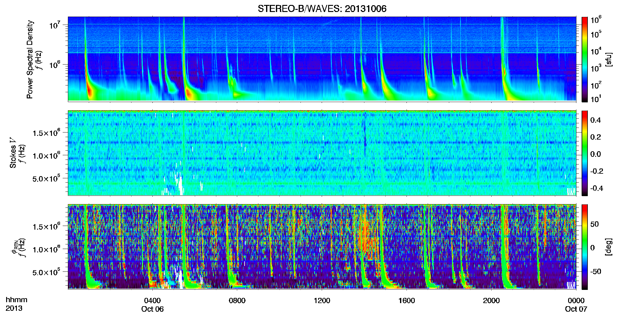Click the 50 label on degrees colorbar
This screenshot has height=332, width=644.
595,224
